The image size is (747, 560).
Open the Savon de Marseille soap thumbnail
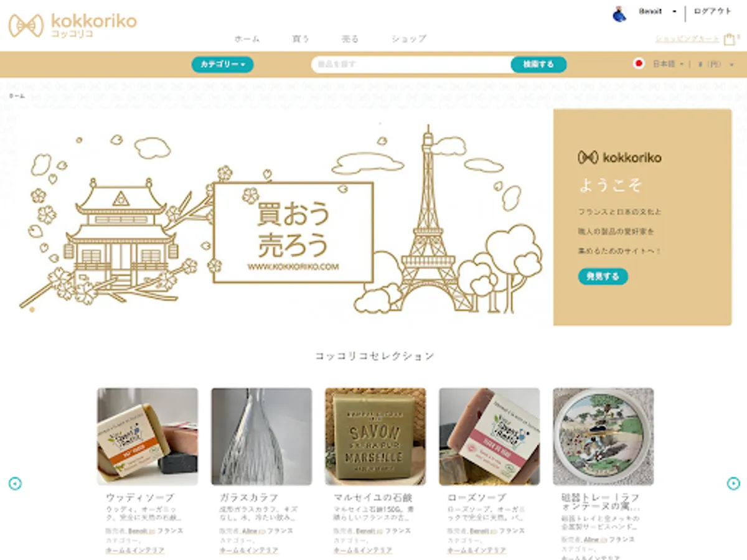[375, 437]
